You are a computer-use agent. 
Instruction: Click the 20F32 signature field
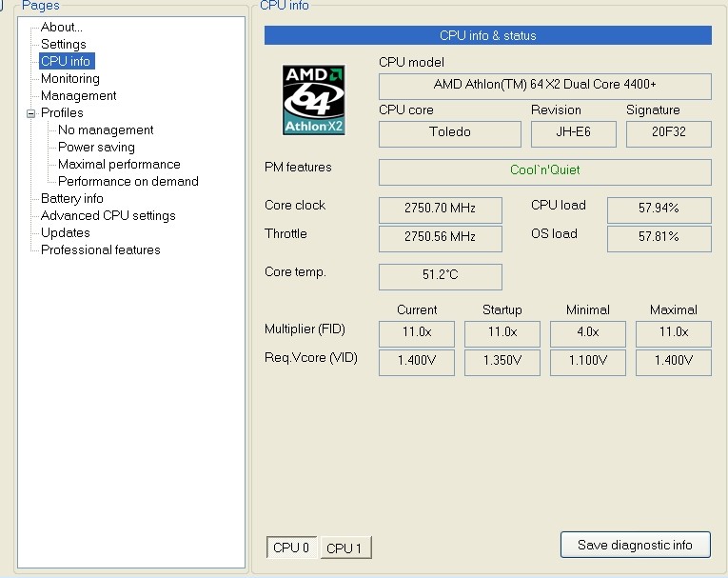pos(669,134)
